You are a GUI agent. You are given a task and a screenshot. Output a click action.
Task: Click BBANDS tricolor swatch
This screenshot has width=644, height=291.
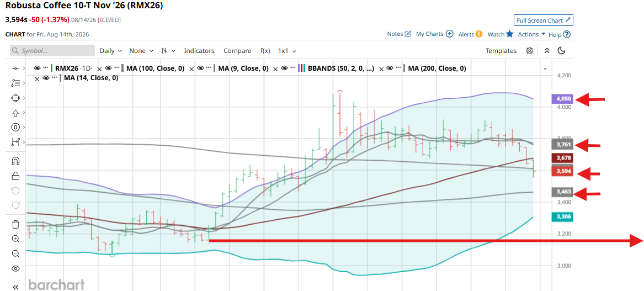point(302,68)
